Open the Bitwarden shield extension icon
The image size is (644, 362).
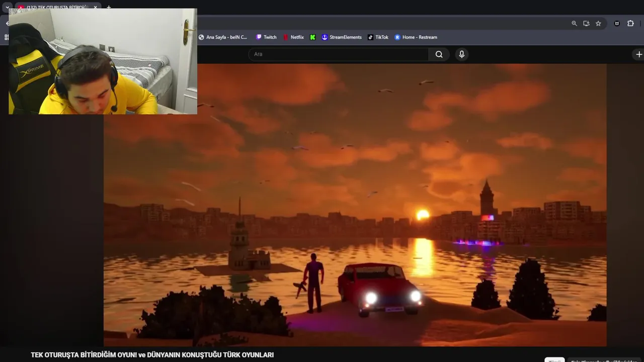[617, 23]
